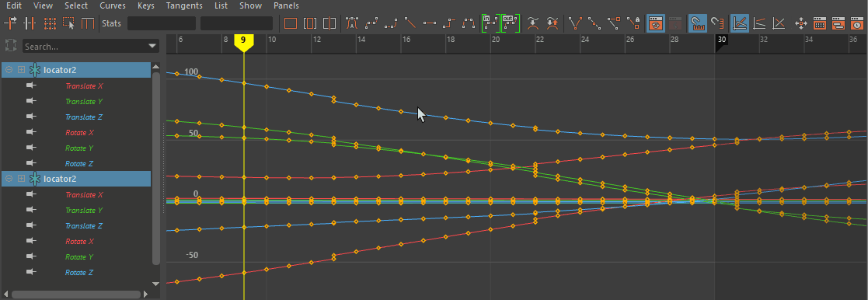The height and width of the screenshot is (300, 868).
Task: Select the first locator2 node row
Action: 76,70
